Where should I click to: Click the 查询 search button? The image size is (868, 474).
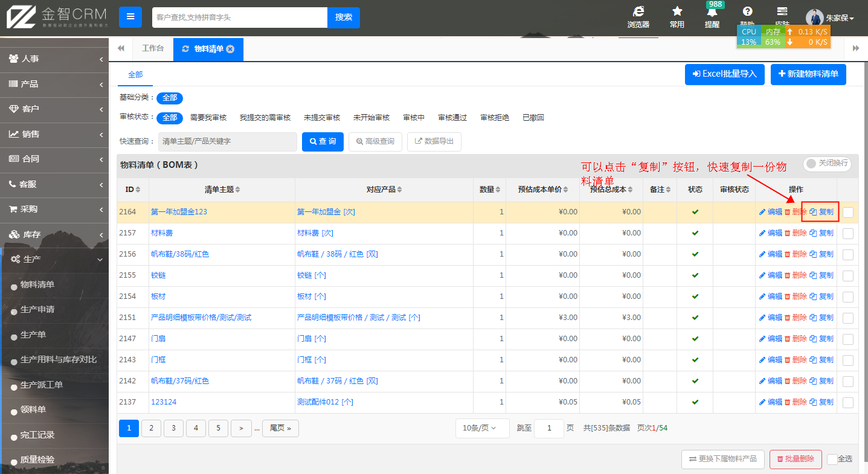tap(323, 142)
